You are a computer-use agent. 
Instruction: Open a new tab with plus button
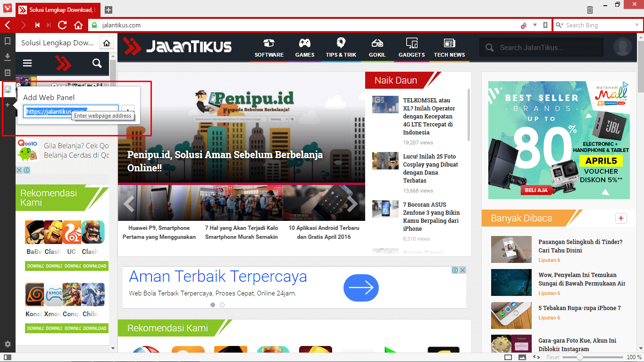[x=108, y=9]
